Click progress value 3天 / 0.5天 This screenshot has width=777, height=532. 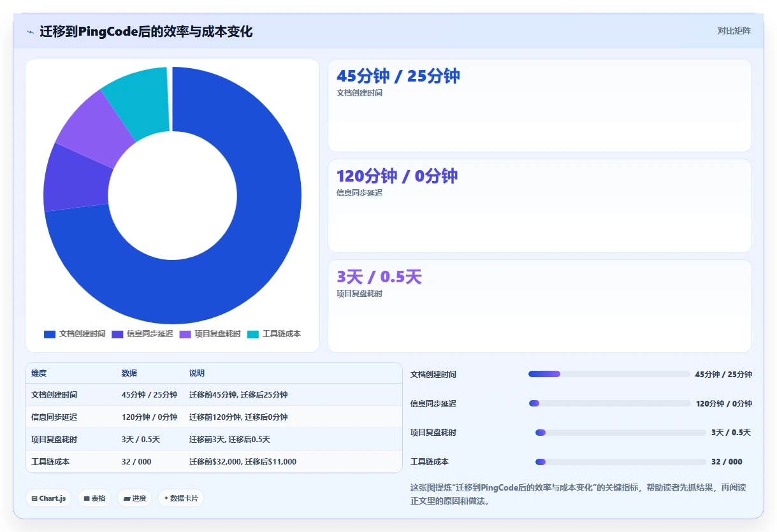[x=731, y=433]
